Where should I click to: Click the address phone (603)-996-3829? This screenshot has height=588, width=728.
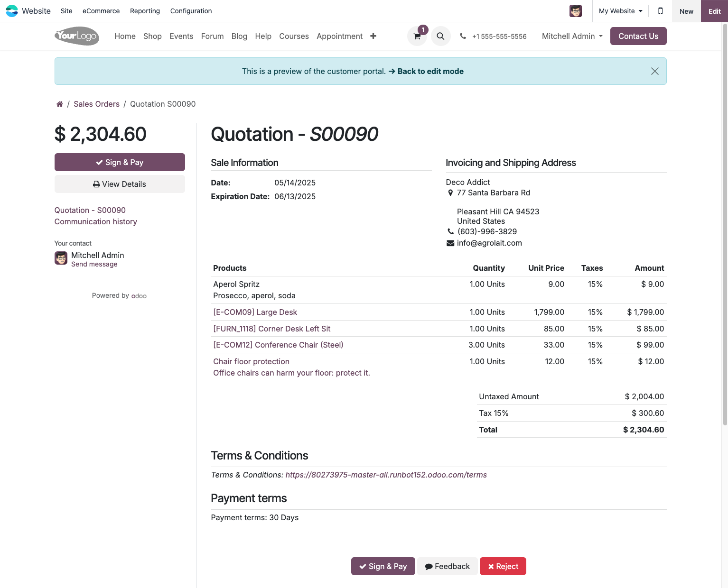point(487,231)
